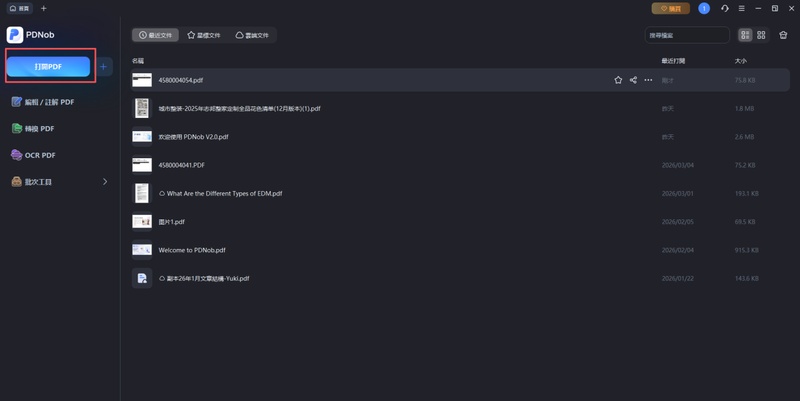This screenshot has width=800, height=401.
Task: Open the 編輯/註解 PDF tool
Action: coord(43,102)
